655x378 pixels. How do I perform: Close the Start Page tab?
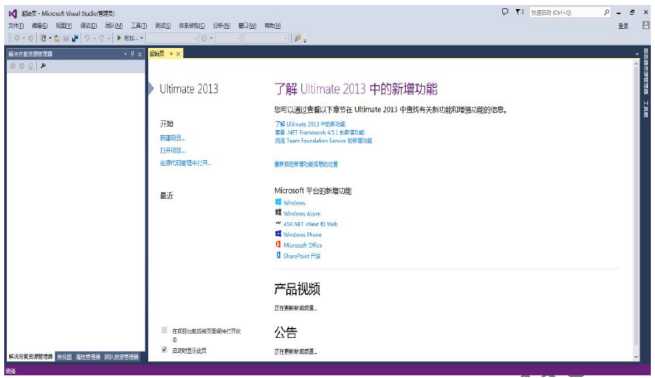(x=178, y=53)
